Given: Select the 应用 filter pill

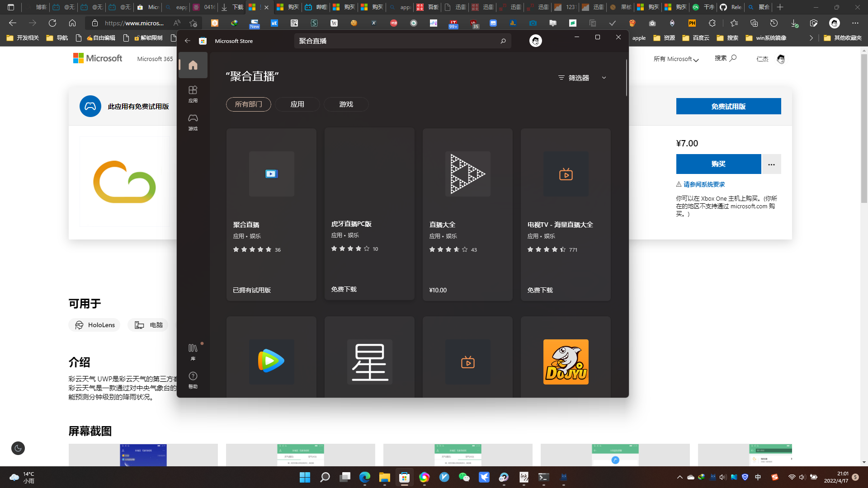Looking at the screenshot, I should coord(297,104).
